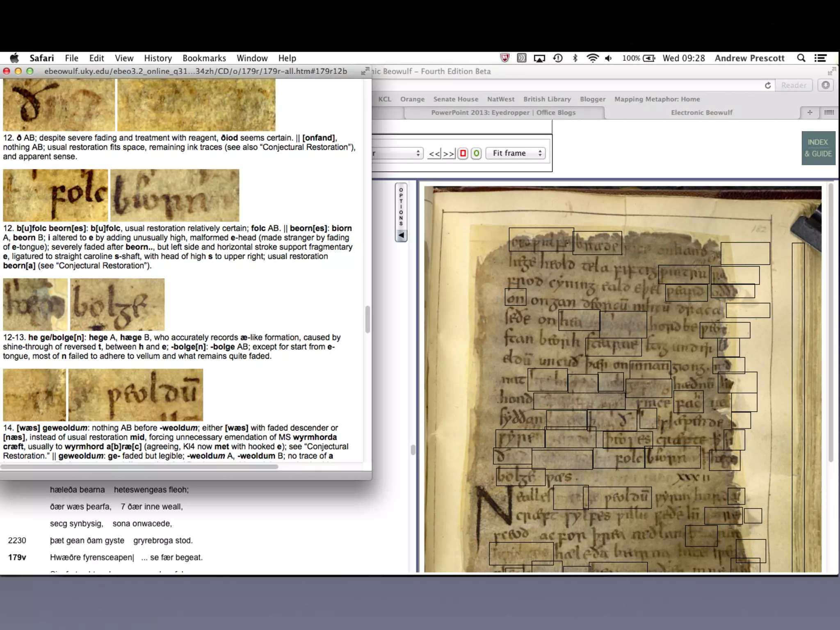Open the Fit frame zoom dropdown

[516, 153]
